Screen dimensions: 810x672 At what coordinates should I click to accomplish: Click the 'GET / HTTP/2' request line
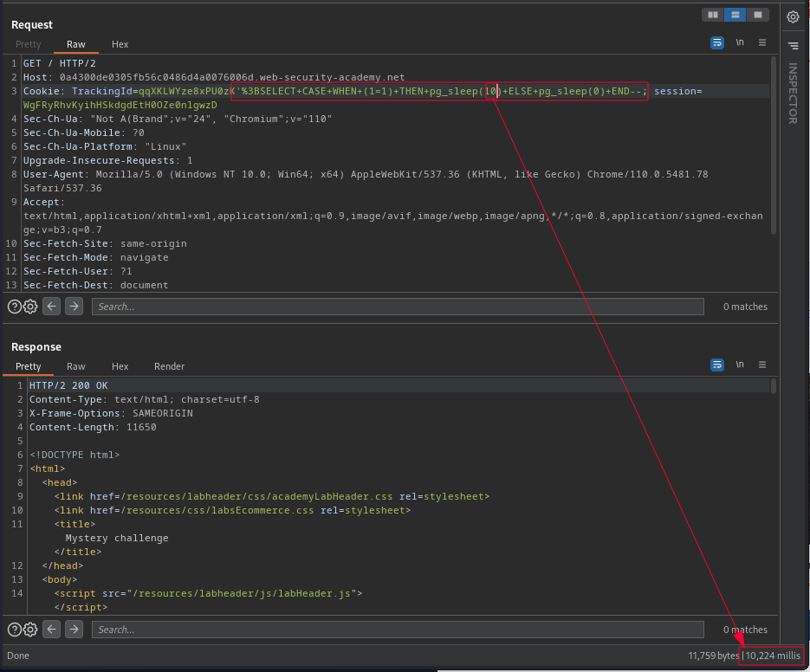[60, 63]
